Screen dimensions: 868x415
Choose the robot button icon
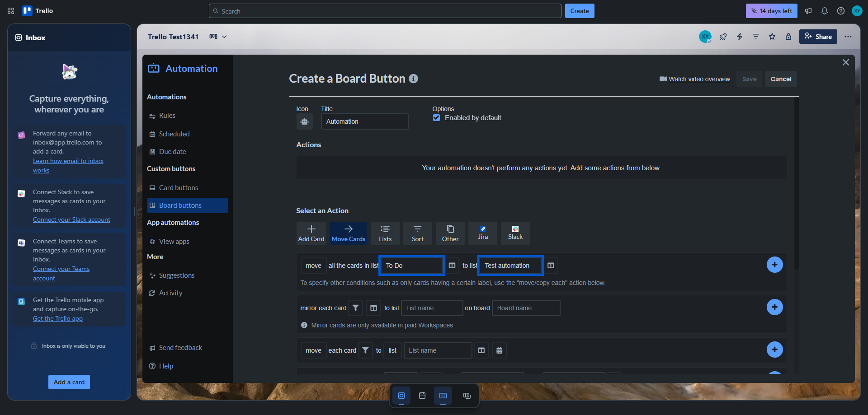coord(305,121)
